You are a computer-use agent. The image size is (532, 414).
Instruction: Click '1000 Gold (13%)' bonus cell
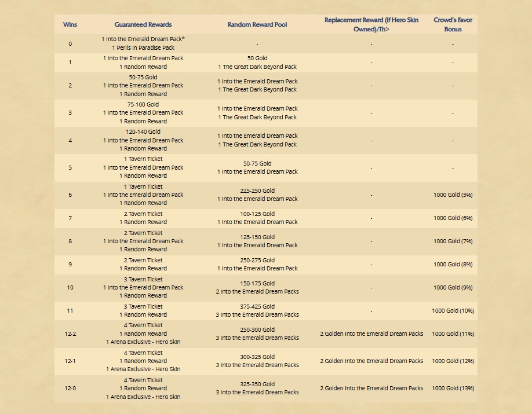(453, 388)
